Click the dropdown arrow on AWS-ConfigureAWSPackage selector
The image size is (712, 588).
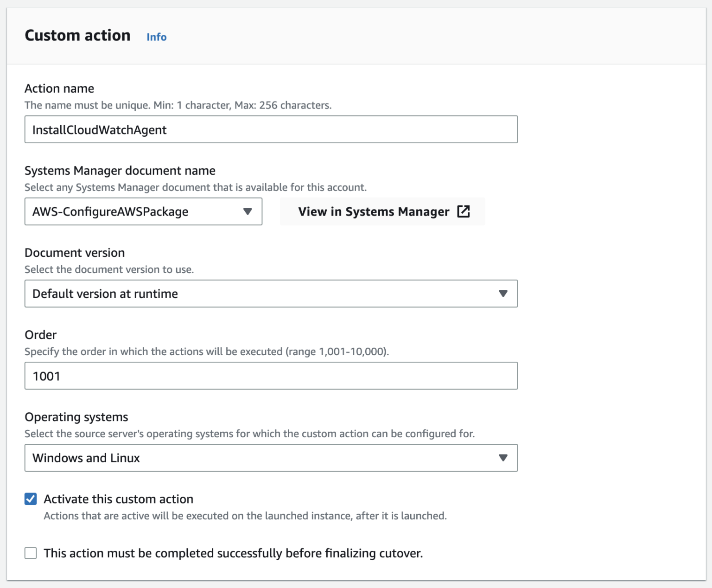click(x=248, y=211)
